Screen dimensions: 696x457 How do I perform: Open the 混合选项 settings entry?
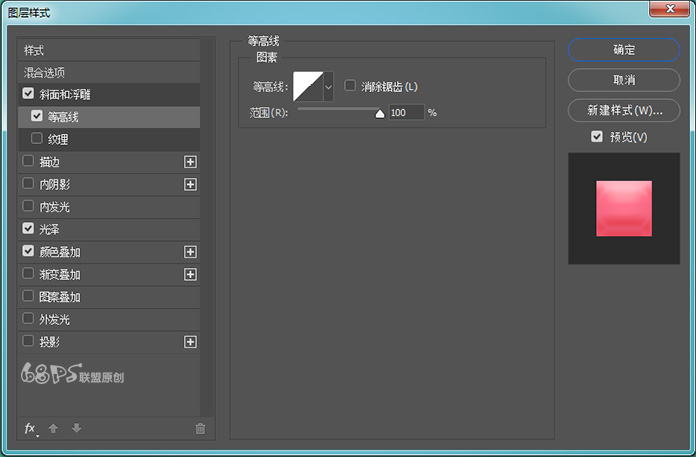109,72
